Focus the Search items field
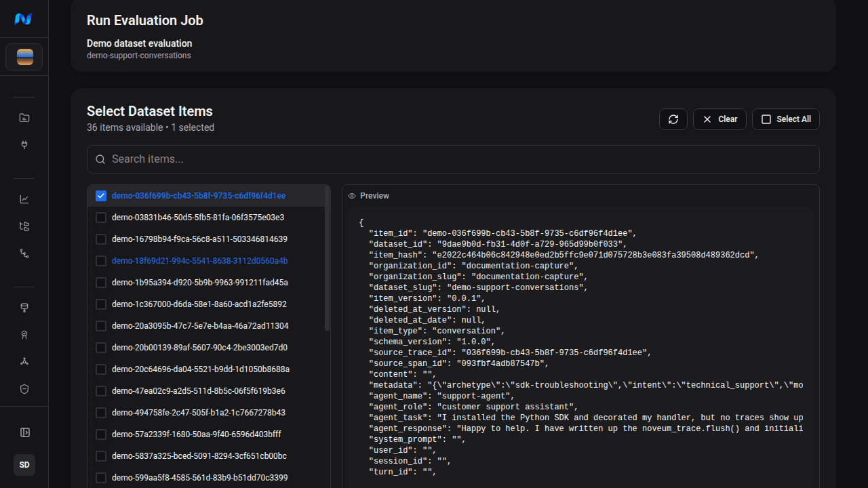 [453, 159]
